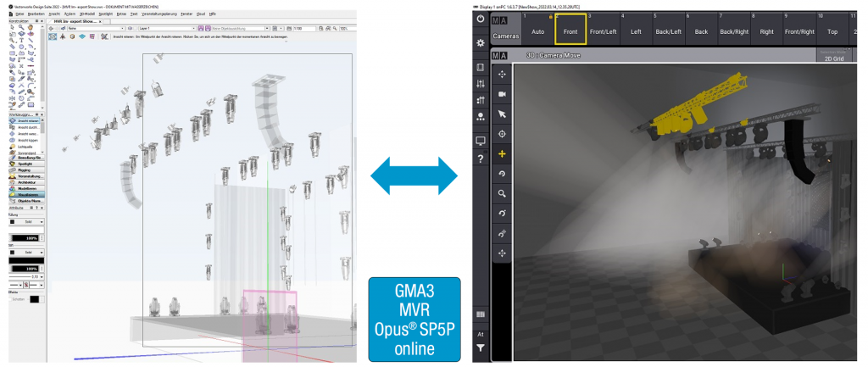Click the pen color black swatch
This screenshot has width=868, height=367.
[x=26, y=261]
